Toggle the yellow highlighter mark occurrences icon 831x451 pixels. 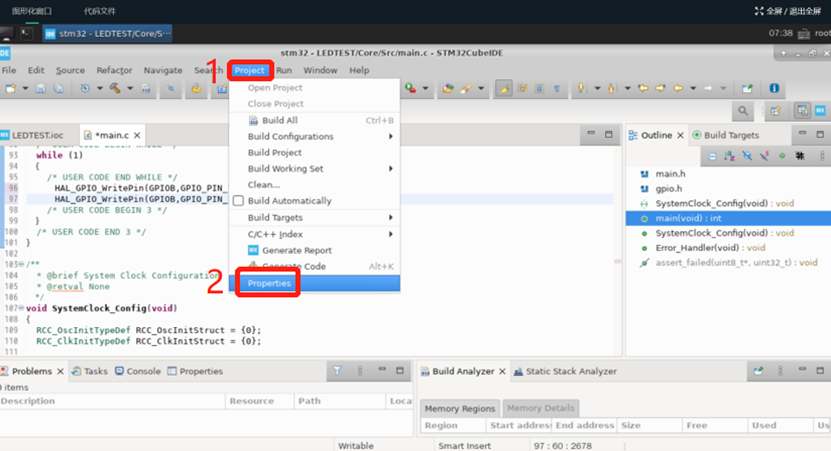click(x=503, y=89)
